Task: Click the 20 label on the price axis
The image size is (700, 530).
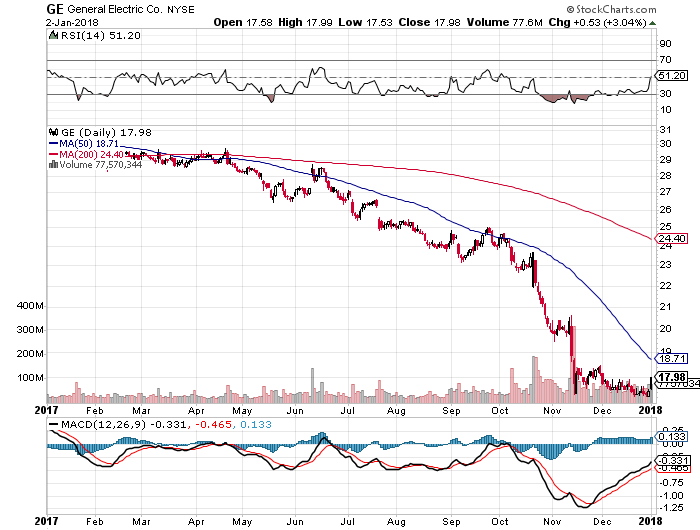Action: click(x=666, y=328)
